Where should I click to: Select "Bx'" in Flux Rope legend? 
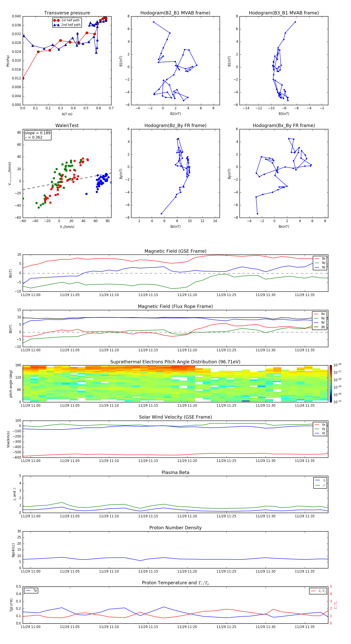tap(320, 314)
